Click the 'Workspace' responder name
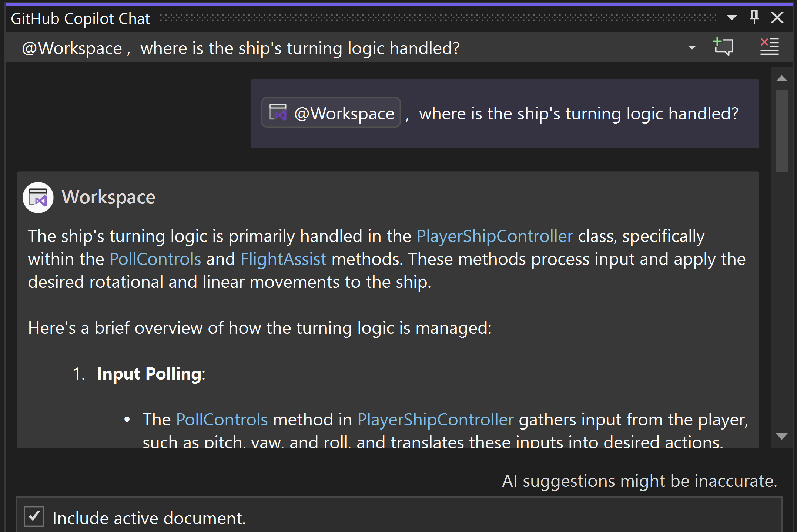Viewport: 797px width, 532px height. [108, 197]
